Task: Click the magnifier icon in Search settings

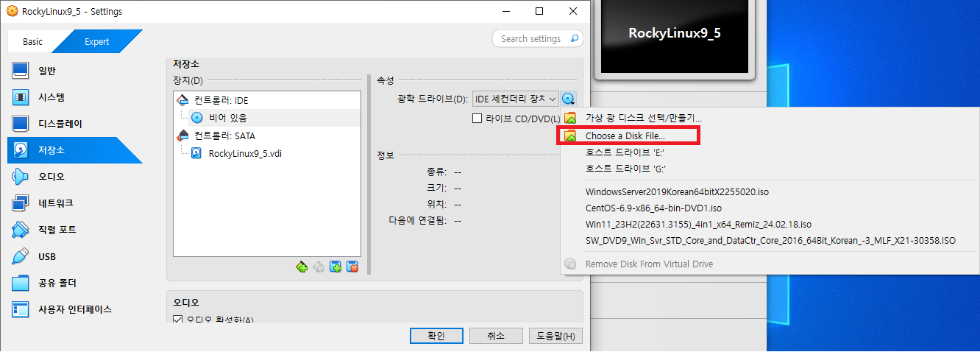Action: point(575,38)
